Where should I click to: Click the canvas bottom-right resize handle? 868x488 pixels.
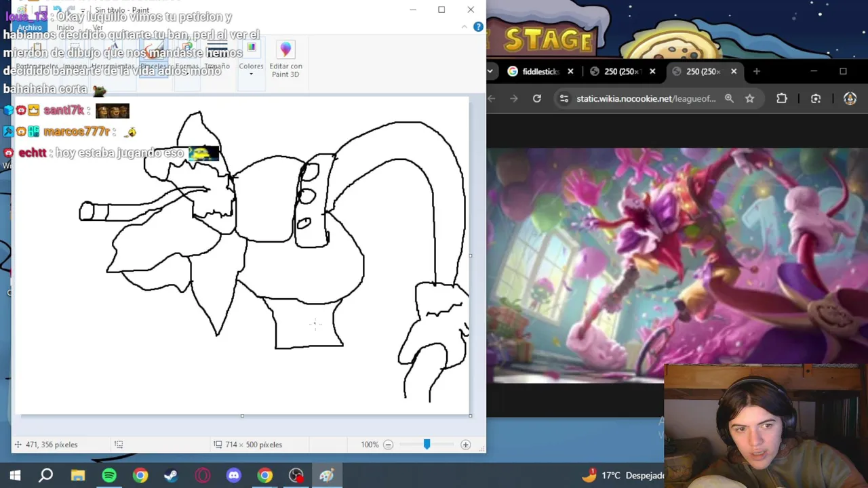[x=471, y=415]
